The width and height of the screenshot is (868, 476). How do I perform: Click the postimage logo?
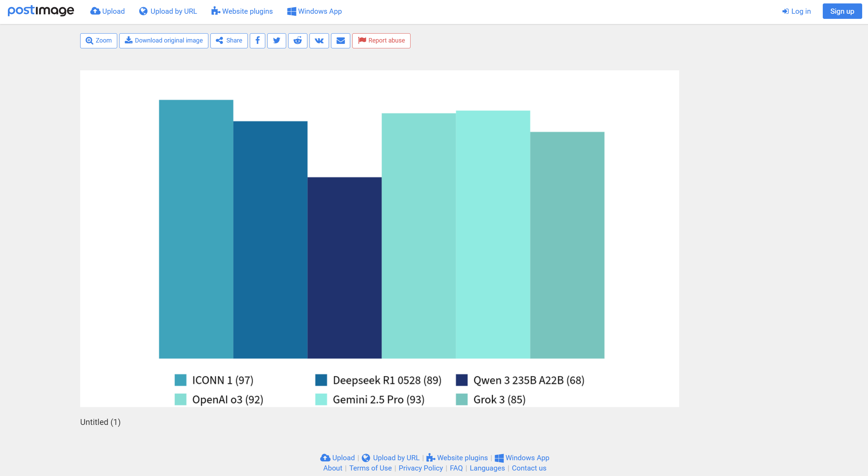(x=41, y=11)
